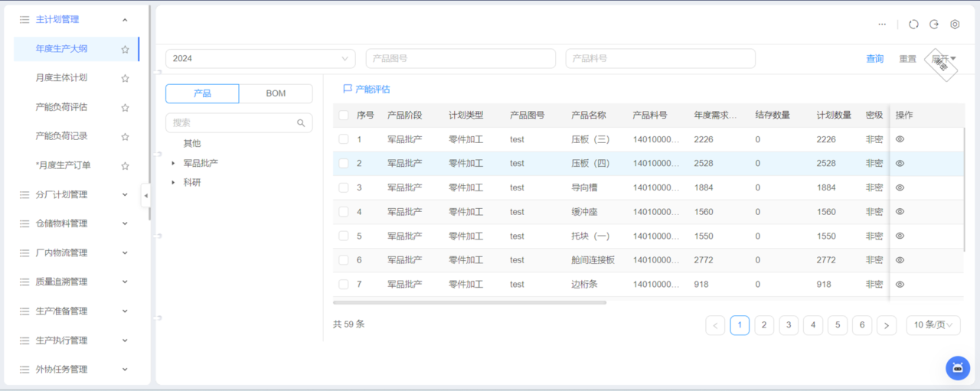The width and height of the screenshot is (980, 391).
Task: Click the 产能评估 button
Action: coord(367,89)
